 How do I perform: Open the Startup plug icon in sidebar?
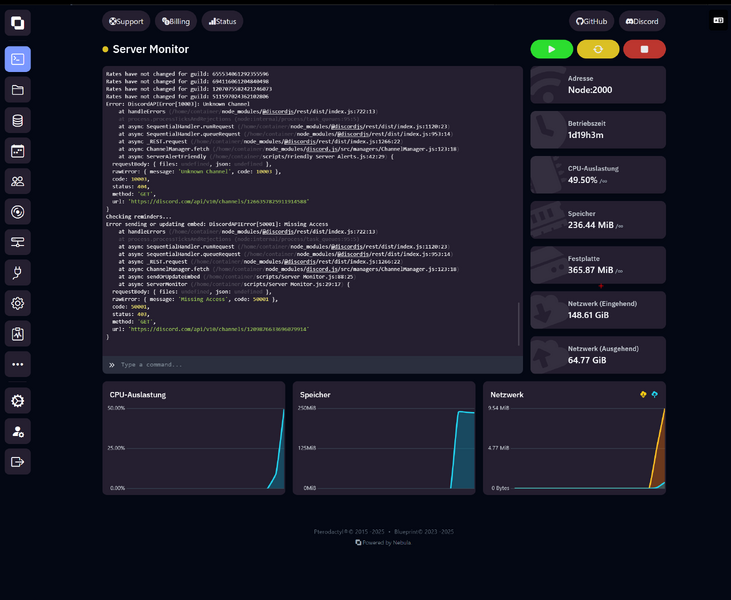click(x=17, y=272)
